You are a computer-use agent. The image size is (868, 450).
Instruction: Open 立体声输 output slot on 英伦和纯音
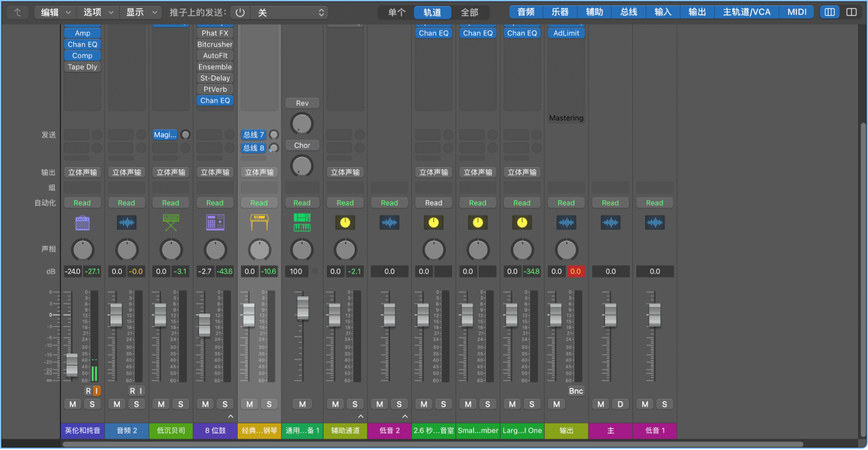click(x=83, y=172)
